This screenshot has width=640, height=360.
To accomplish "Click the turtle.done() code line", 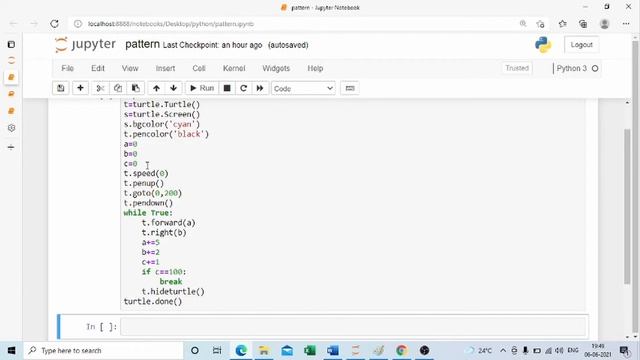I will tap(153, 302).
